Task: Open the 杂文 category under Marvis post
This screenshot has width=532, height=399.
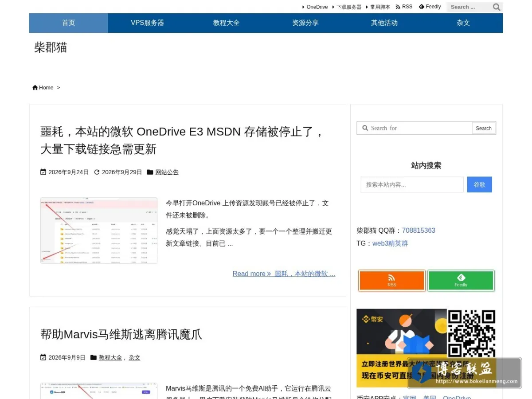Action: (134, 358)
